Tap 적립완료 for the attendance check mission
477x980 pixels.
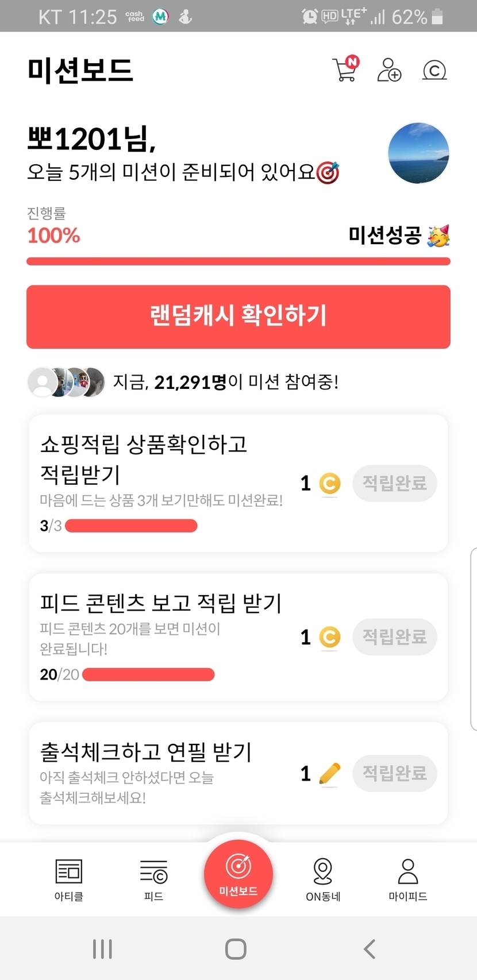click(x=394, y=773)
